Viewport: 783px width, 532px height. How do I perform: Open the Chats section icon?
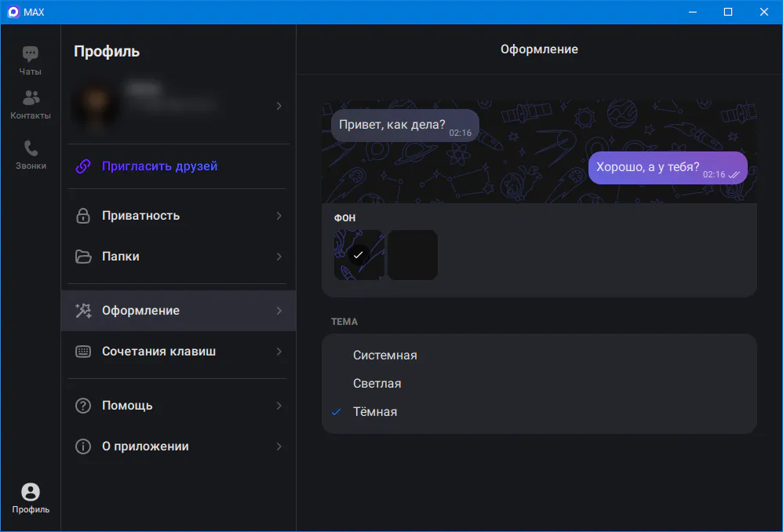[31, 54]
